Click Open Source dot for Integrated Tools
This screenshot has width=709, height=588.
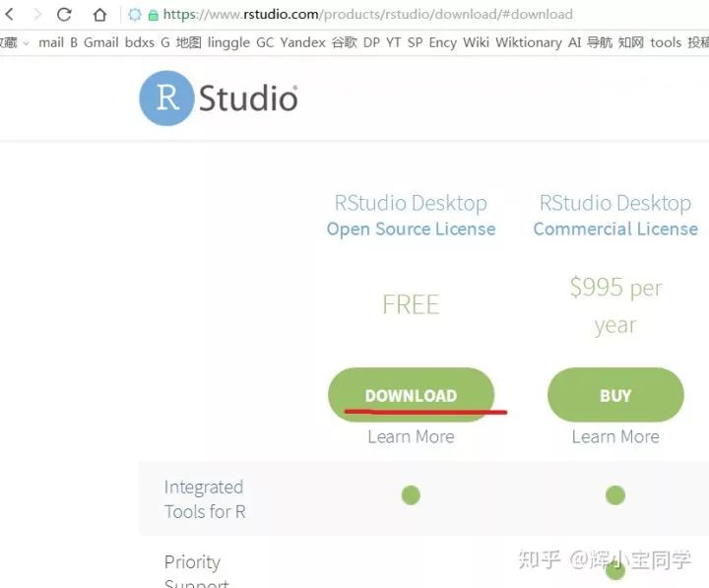coord(411,494)
